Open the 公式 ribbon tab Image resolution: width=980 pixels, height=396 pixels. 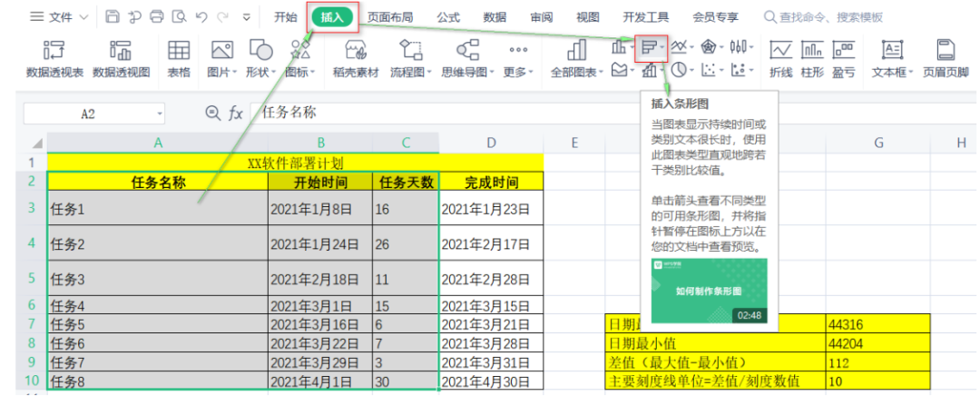[448, 17]
